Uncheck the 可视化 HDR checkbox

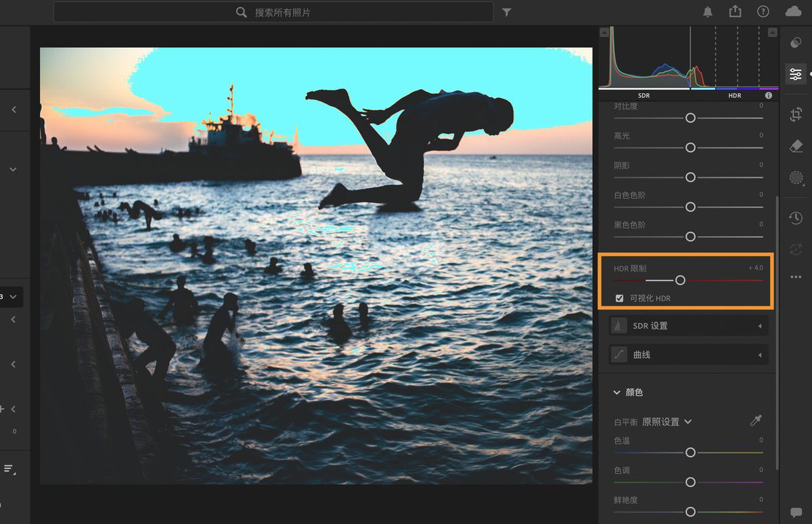(x=620, y=297)
